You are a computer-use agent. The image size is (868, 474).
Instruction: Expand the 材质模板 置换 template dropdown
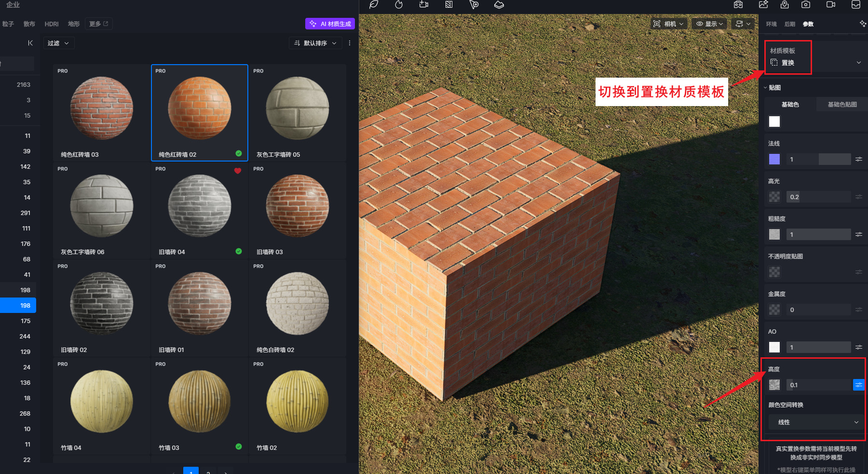click(x=858, y=63)
